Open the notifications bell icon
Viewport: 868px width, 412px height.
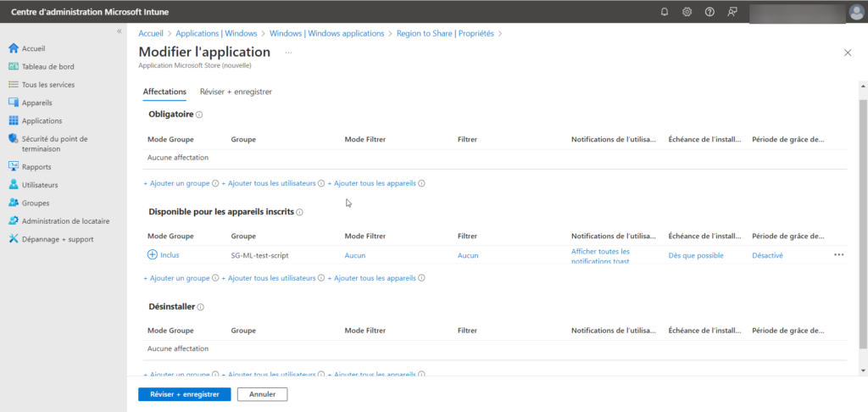[665, 12]
